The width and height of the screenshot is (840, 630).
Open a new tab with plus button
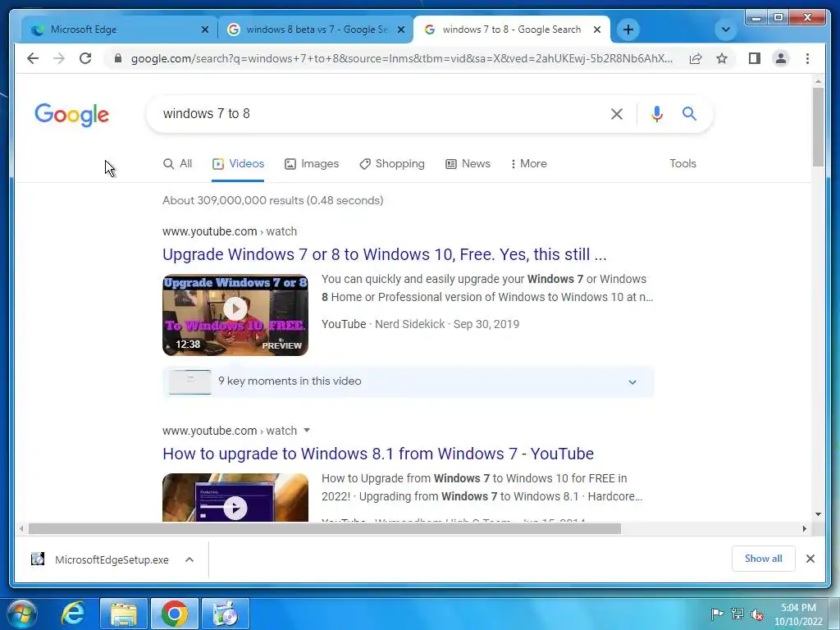tap(628, 30)
